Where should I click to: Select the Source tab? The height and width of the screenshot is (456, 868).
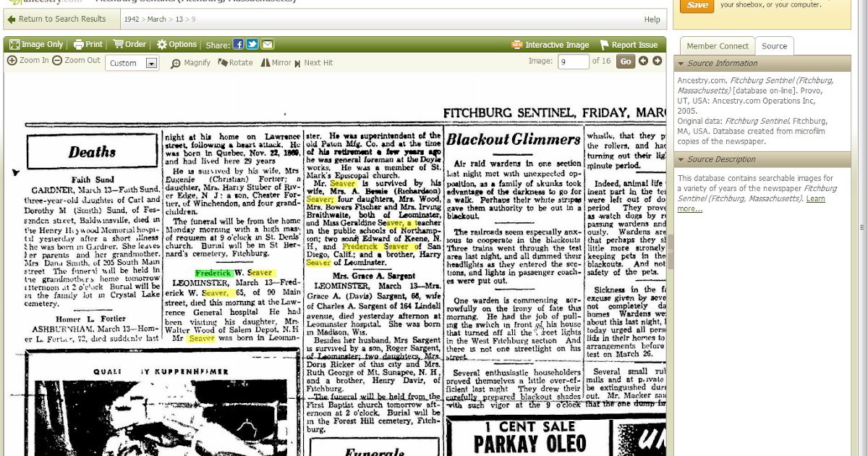774,46
